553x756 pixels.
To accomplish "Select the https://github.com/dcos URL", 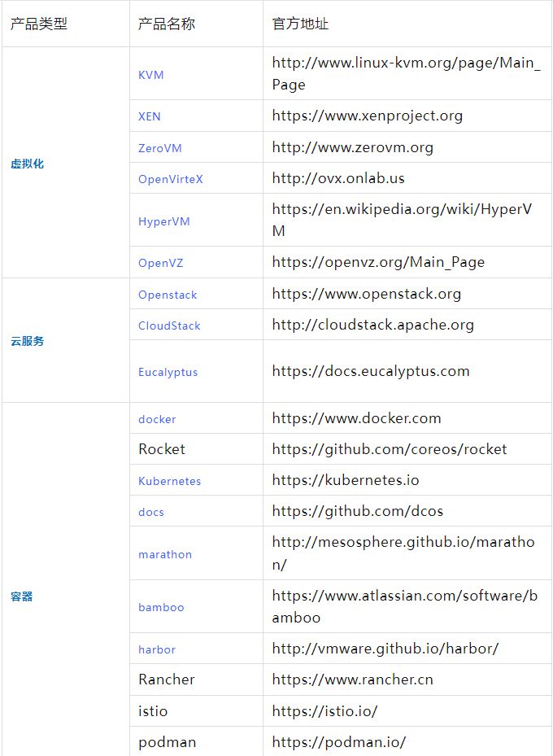I will [358, 511].
